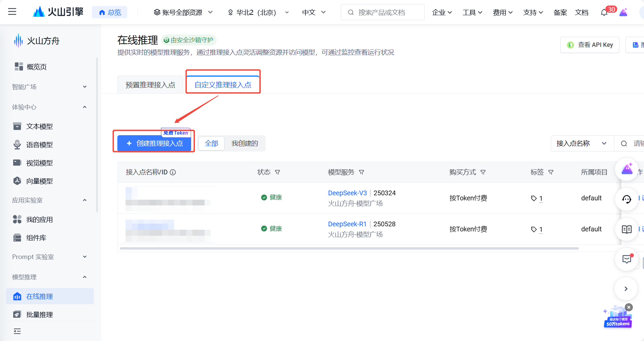644x341 pixels.
Task: Open the customer service headset button
Action: pos(627,199)
